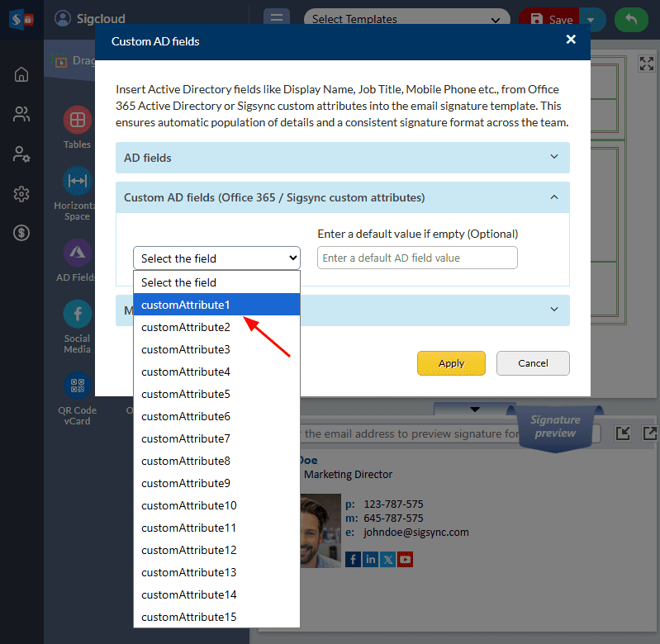The height and width of the screenshot is (644, 660).
Task: Select the Social Media component icon
Action: pos(77,315)
